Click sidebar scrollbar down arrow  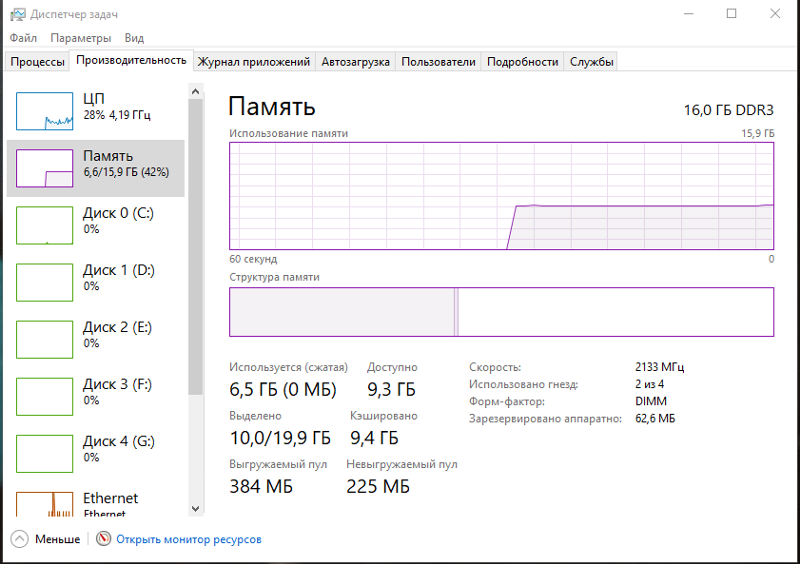tap(195, 508)
